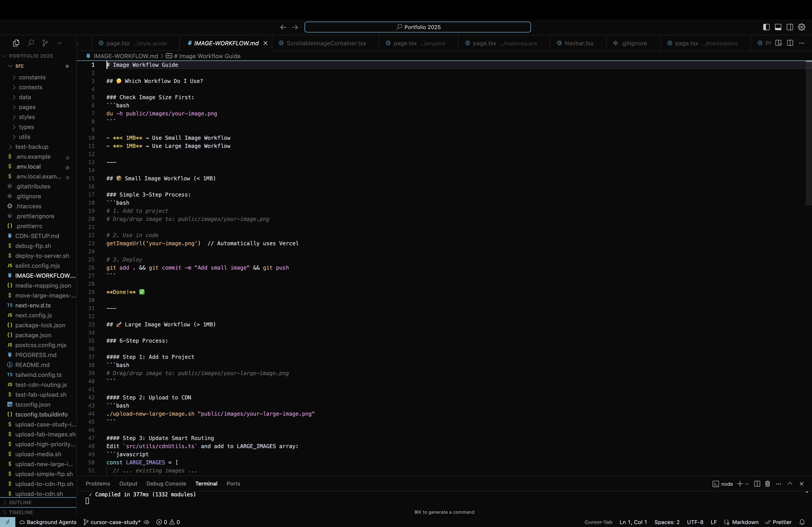Show more sidebar views chevron
This screenshot has height=527, width=812.
(x=59, y=43)
